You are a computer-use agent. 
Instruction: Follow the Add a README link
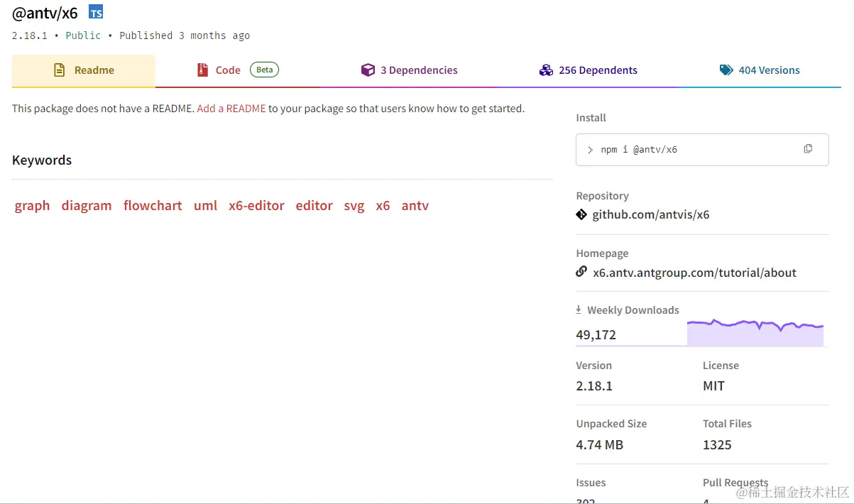pyautogui.click(x=231, y=109)
